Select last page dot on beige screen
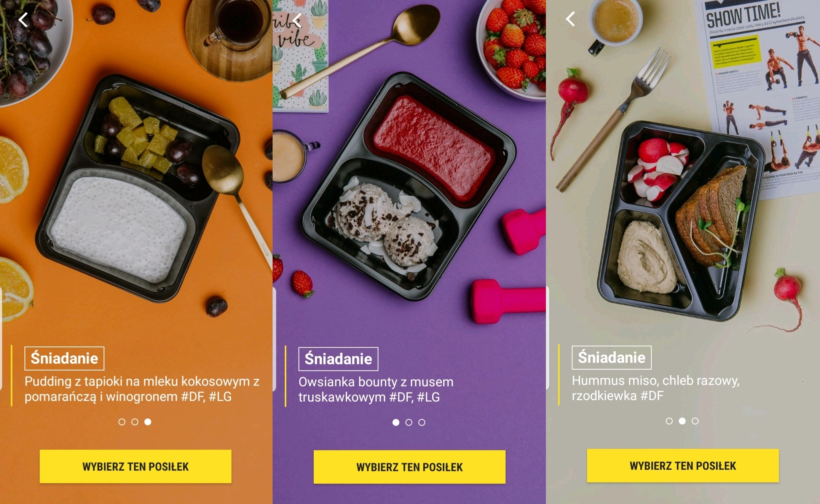The width and height of the screenshot is (820, 504). coord(695,421)
